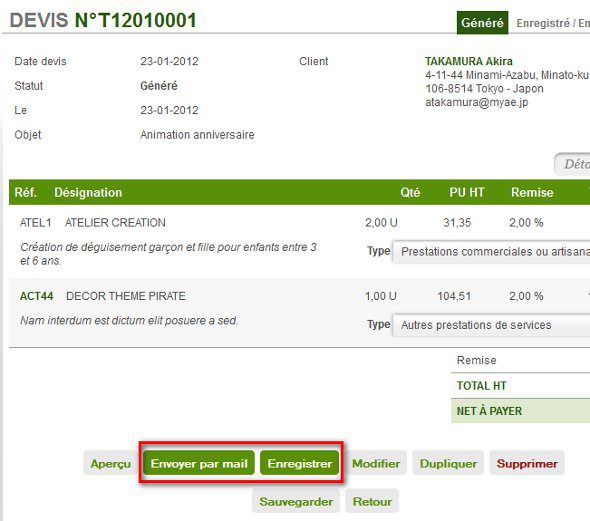Click quantity 1,00 U

(381, 296)
